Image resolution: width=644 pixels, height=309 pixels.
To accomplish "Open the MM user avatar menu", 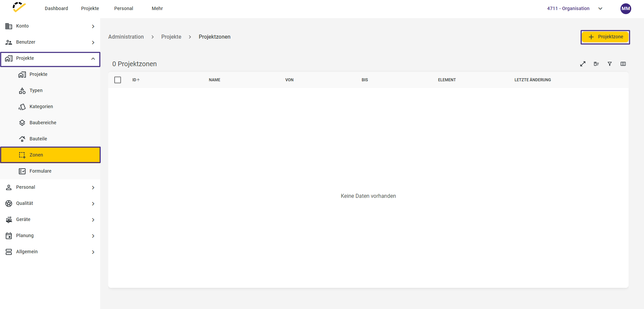I will (x=626, y=9).
